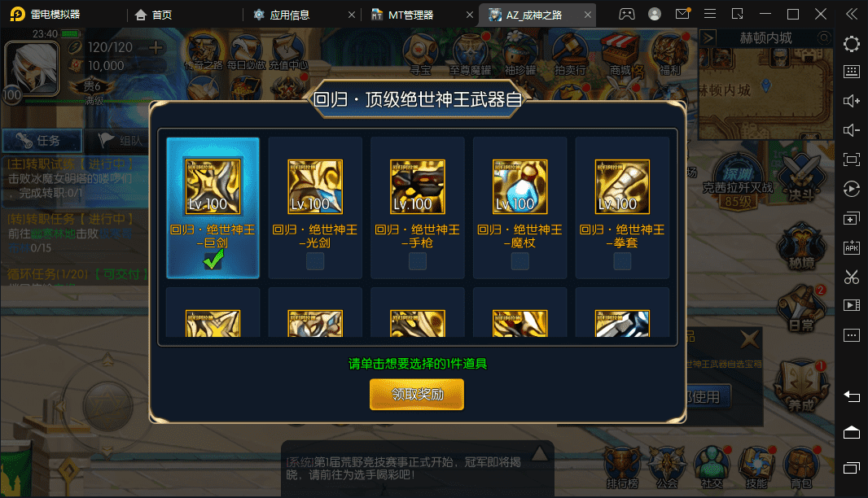Install APK via the APK icon

point(852,247)
